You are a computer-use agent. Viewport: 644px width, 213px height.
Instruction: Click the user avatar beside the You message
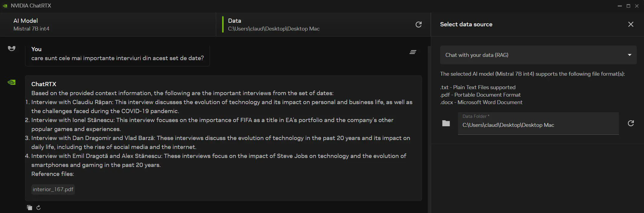(12, 48)
